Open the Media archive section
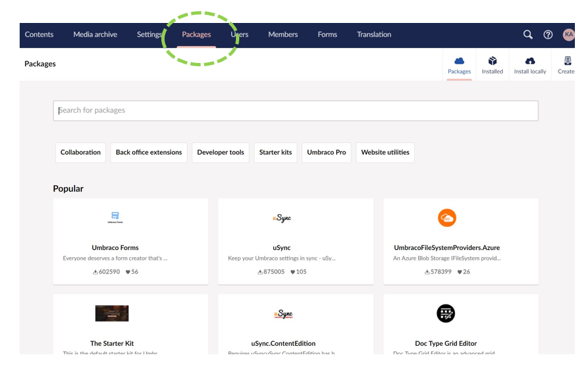Image resolution: width=588 pixels, height=374 pixels. click(x=95, y=35)
